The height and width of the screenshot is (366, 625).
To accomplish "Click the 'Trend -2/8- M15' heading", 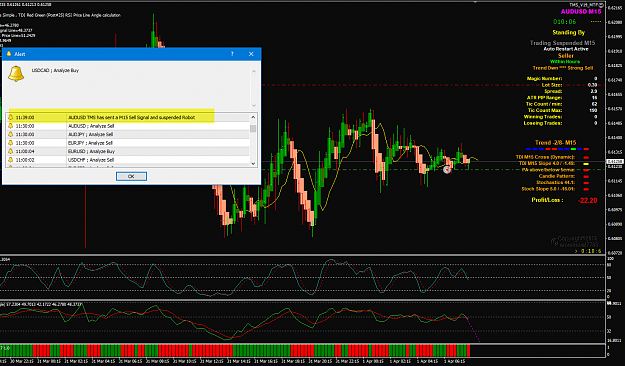I will pos(555,143).
